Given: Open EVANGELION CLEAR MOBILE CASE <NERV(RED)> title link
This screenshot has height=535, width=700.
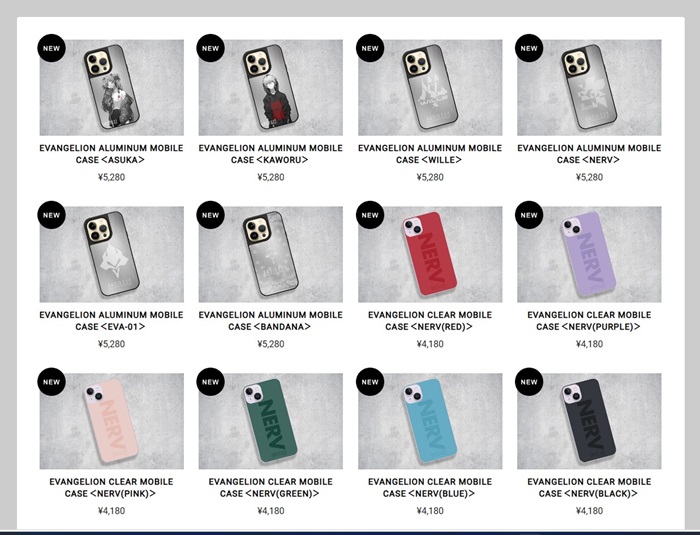Looking at the screenshot, I should 430,321.
